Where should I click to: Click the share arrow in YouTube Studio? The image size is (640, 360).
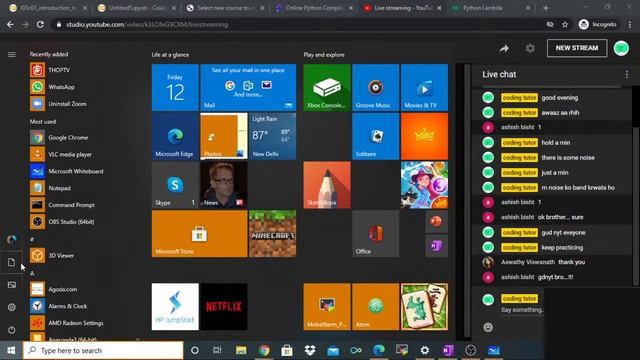[x=504, y=49]
